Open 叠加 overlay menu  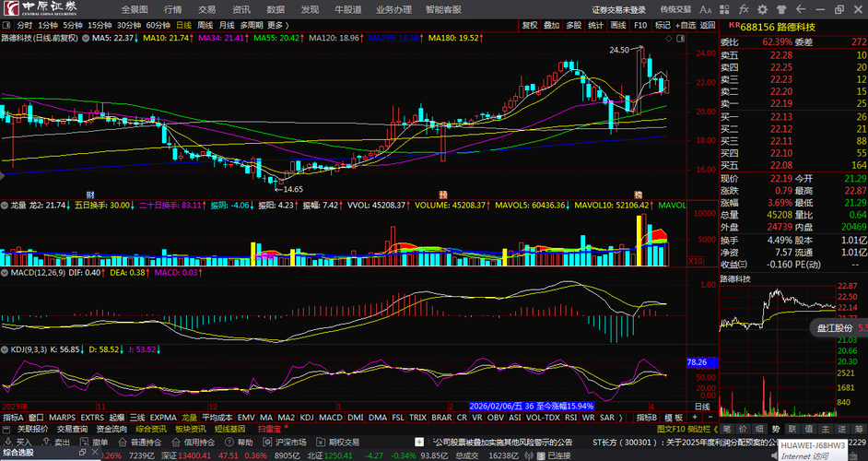click(x=552, y=25)
